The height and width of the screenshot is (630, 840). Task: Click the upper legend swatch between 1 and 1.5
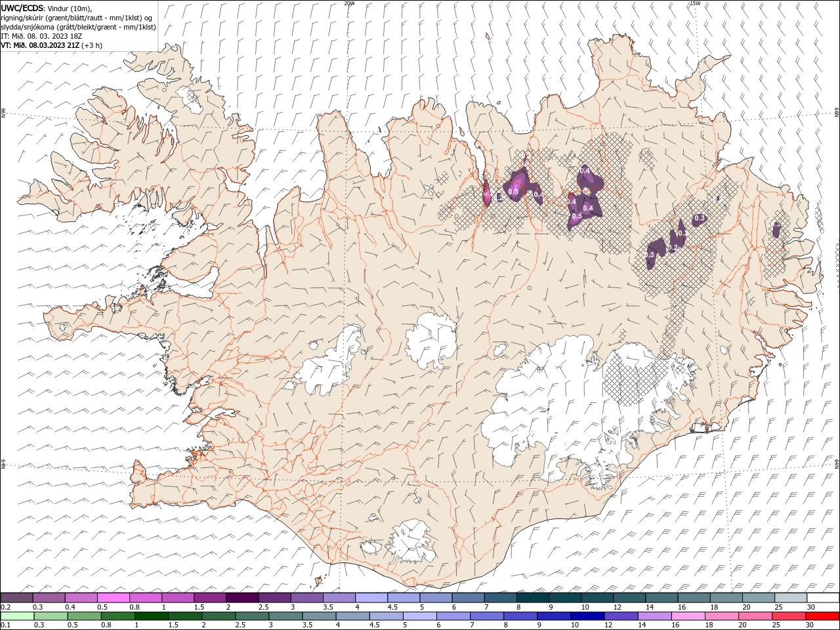click(178, 598)
